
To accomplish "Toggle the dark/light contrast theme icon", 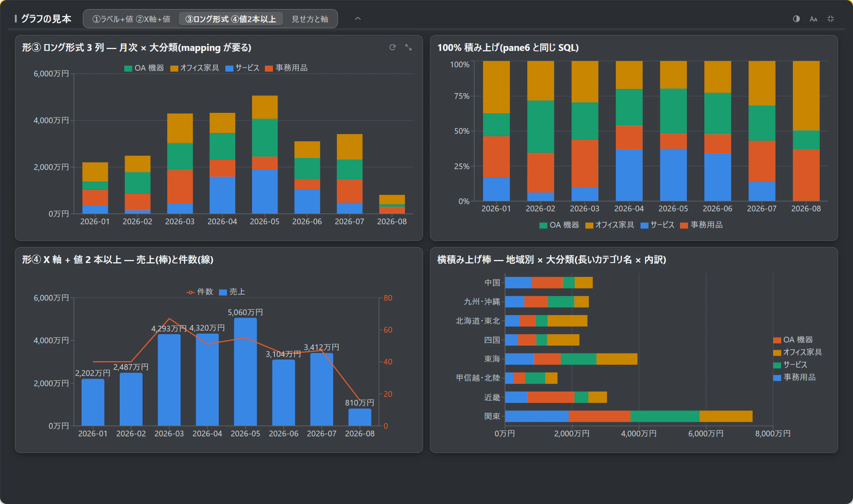I will (x=796, y=19).
